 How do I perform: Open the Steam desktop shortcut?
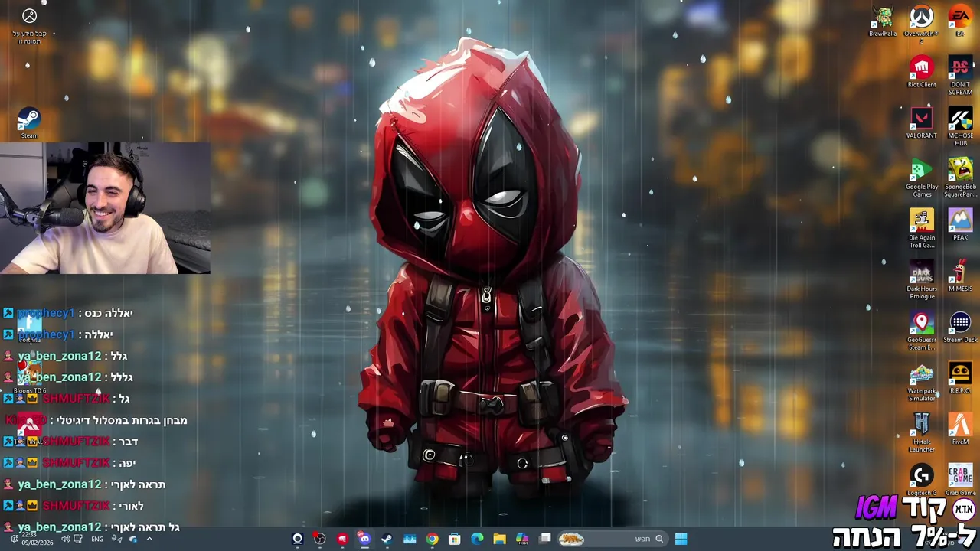29,124
